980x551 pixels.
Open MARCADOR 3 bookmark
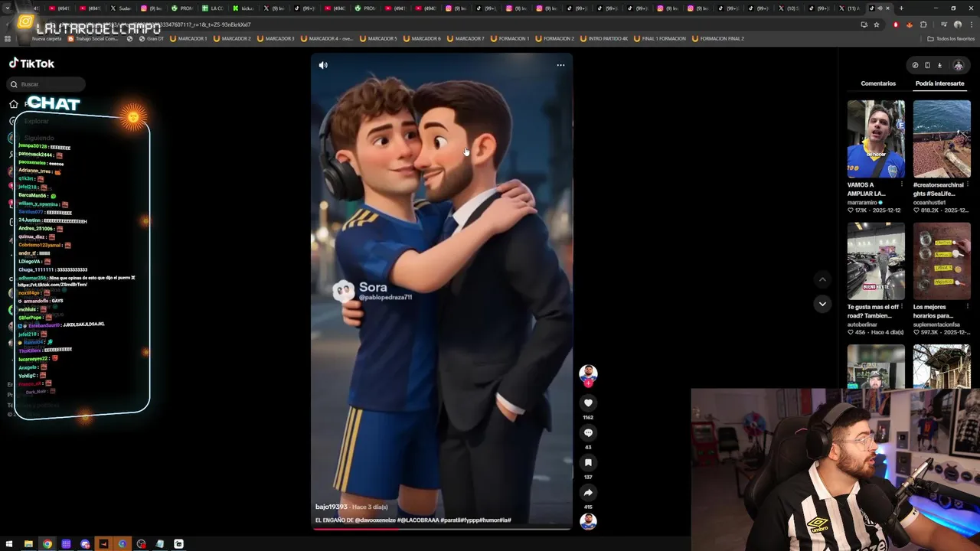click(276, 38)
